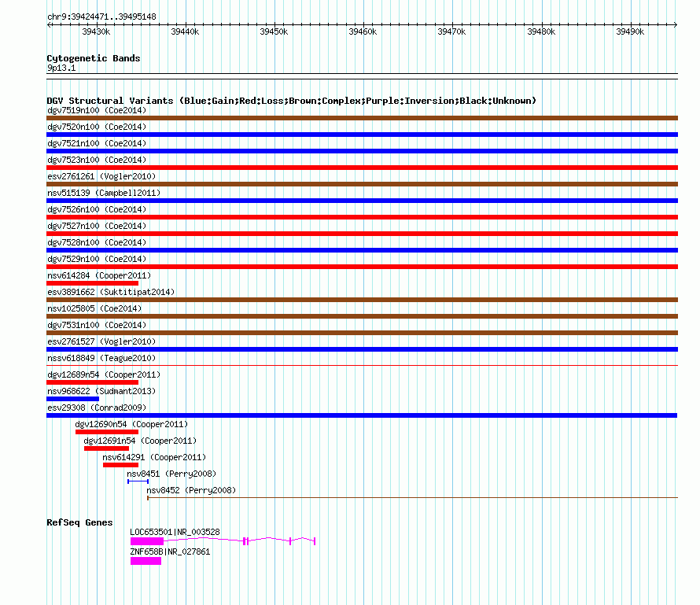
Task: Click the 39490k ruler tick label
Action: pos(630,31)
